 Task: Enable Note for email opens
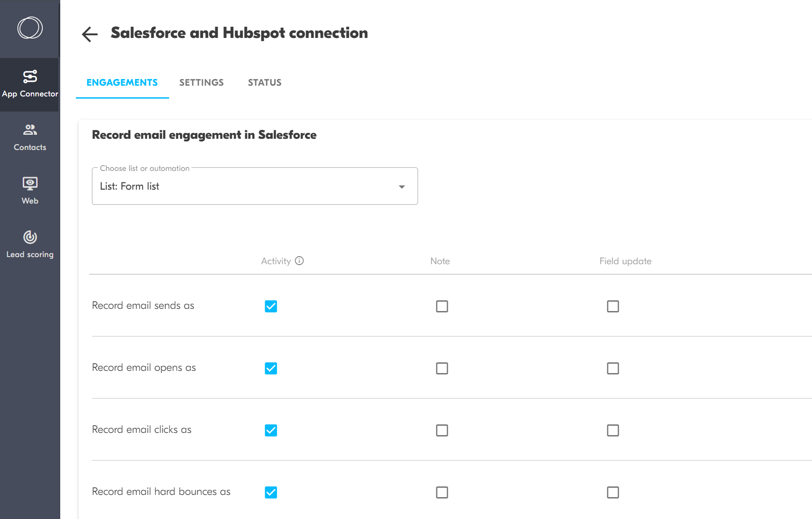click(442, 368)
